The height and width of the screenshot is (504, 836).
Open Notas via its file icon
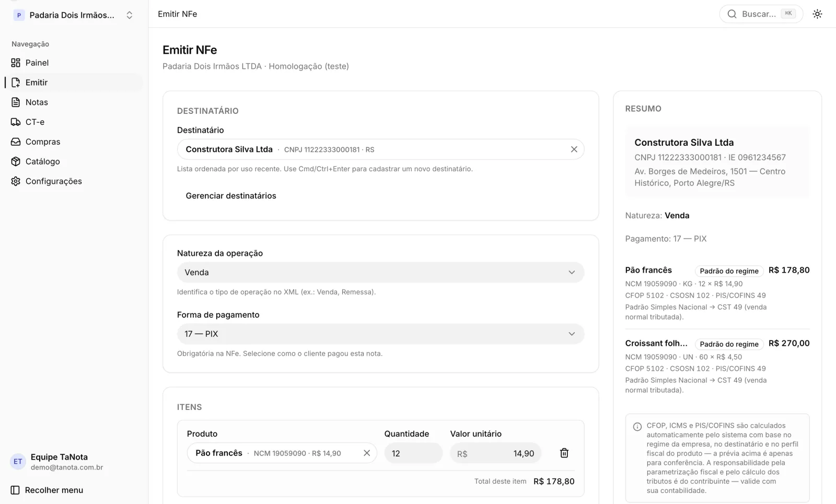(16, 102)
